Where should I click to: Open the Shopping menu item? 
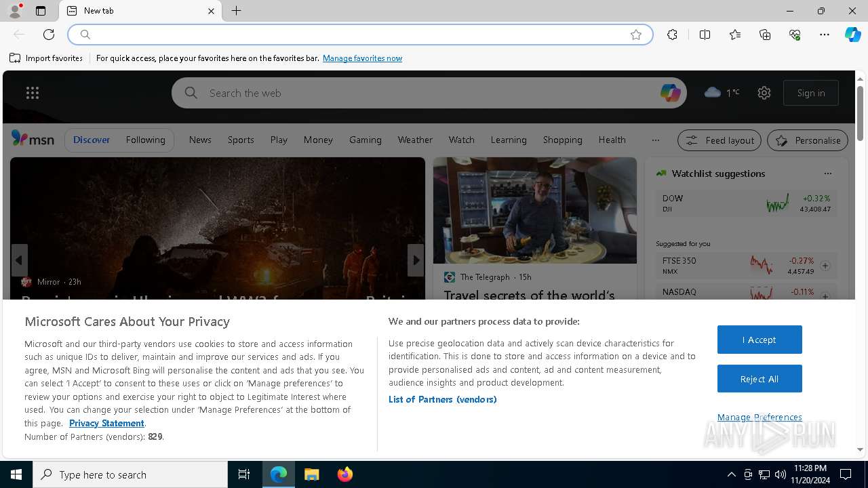click(562, 140)
